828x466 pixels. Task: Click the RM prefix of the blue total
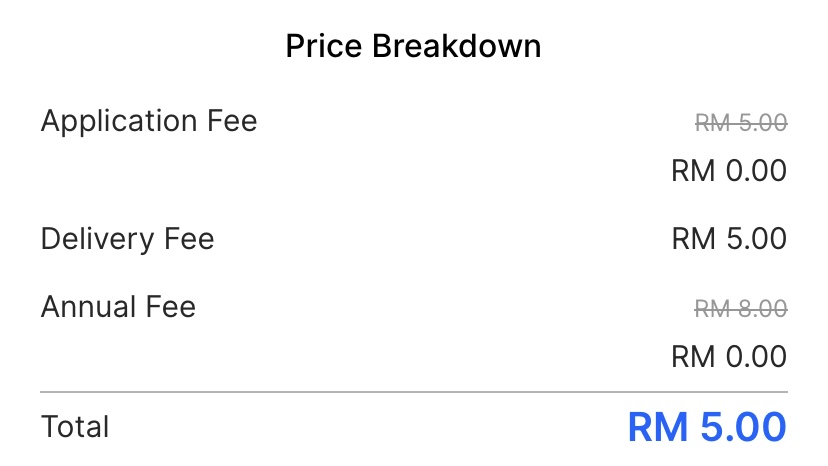pos(658,427)
